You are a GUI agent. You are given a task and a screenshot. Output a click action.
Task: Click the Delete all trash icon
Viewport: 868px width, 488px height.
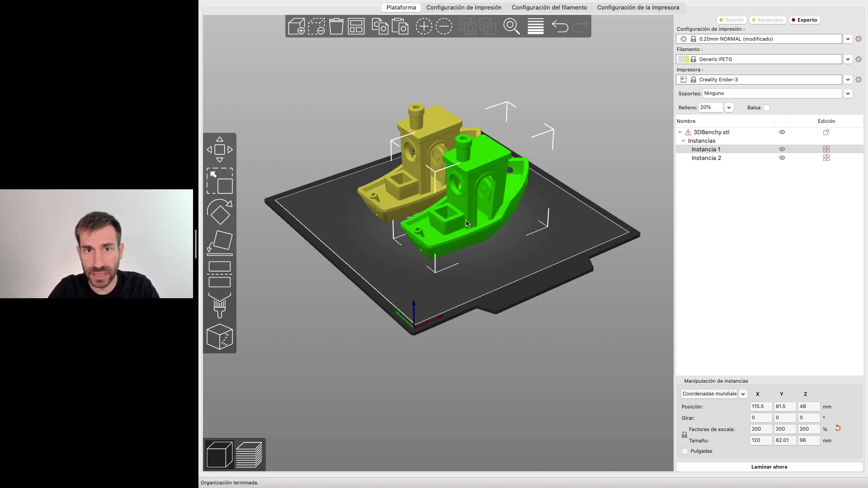click(x=336, y=26)
